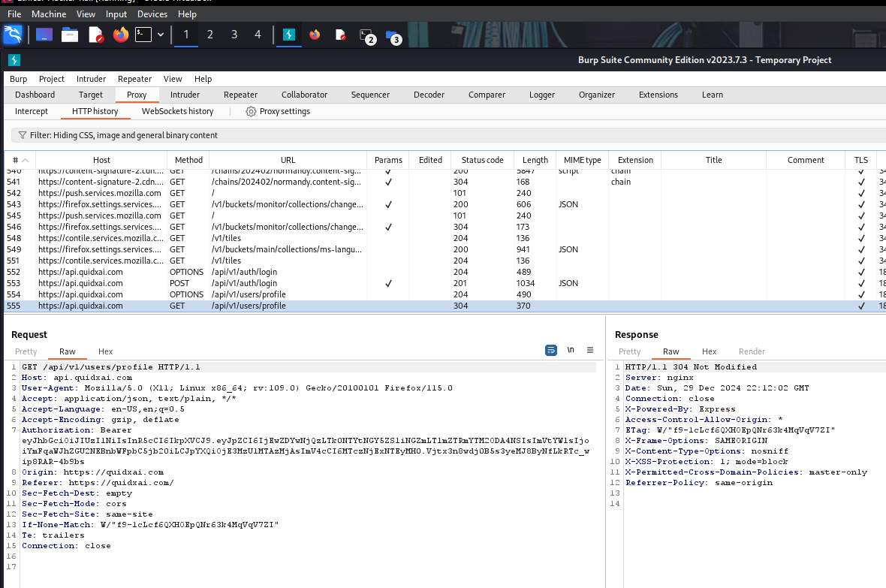
Task: Switch to workspace 4
Action: coord(258,35)
